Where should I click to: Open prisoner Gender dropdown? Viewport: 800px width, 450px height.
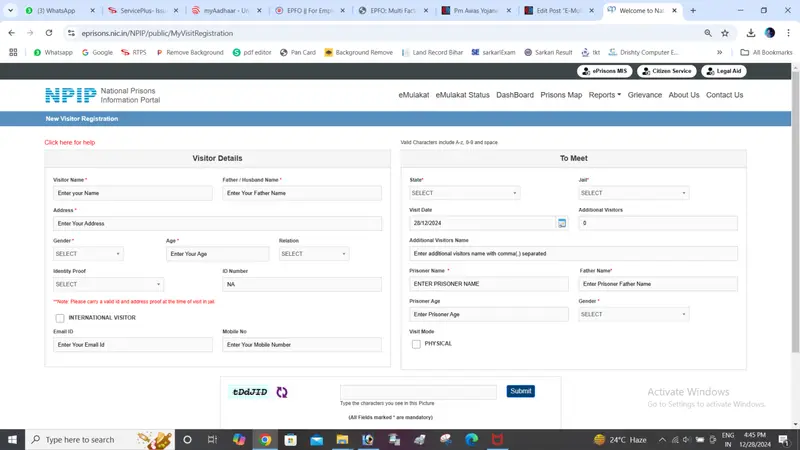click(634, 314)
